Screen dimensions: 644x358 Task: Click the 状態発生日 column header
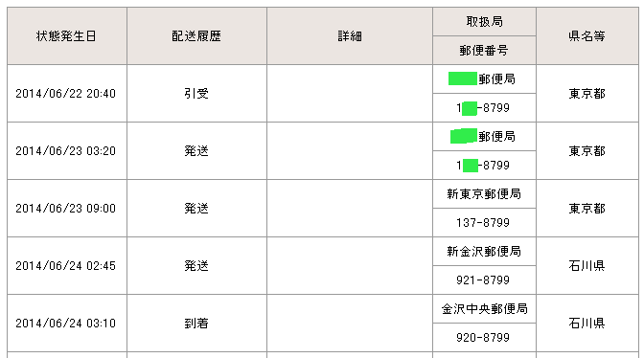pos(67,36)
